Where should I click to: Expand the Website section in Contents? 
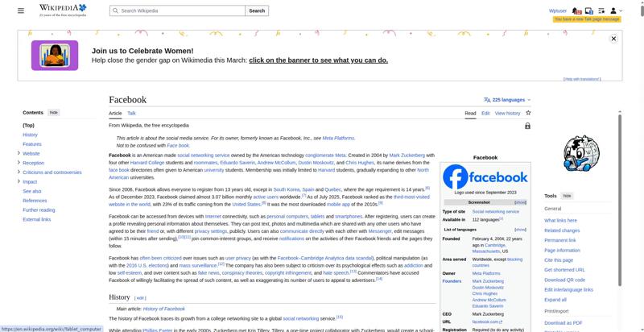click(x=19, y=153)
